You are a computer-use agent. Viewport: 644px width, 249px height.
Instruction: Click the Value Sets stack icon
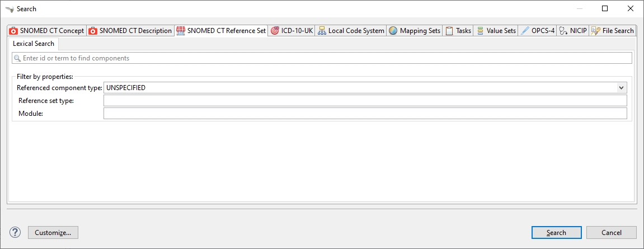click(480, 31)
